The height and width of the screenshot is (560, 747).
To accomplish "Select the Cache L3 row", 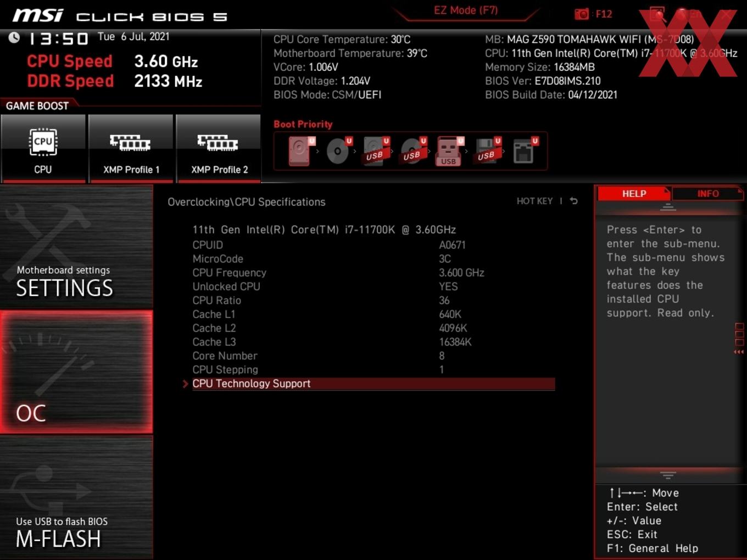I will coord(374,342).
